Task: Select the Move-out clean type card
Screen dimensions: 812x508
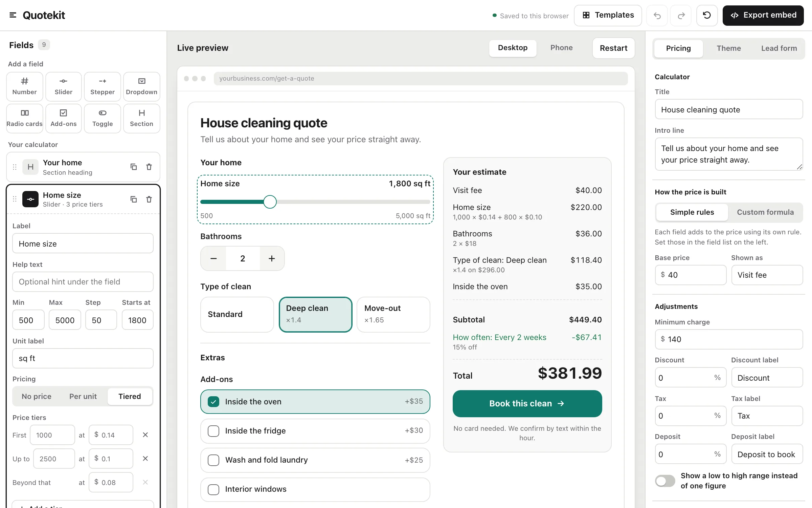Action: click(393, 314)
